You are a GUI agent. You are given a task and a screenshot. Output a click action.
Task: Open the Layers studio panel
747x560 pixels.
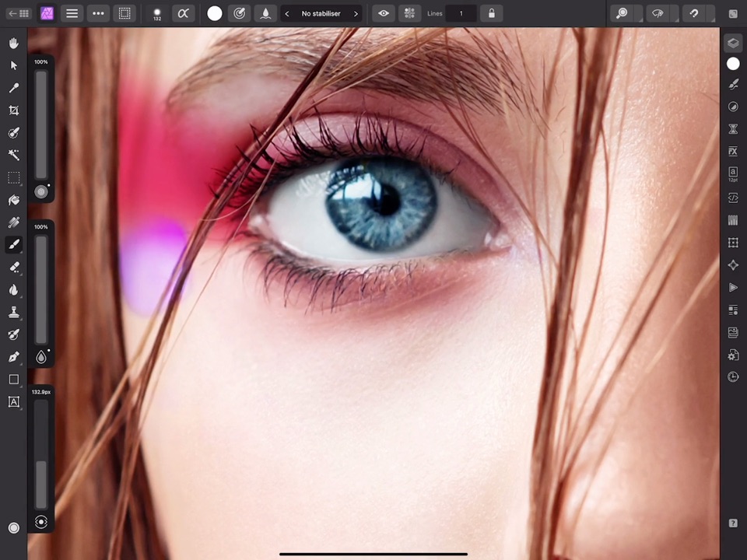[x=733, y=44]
